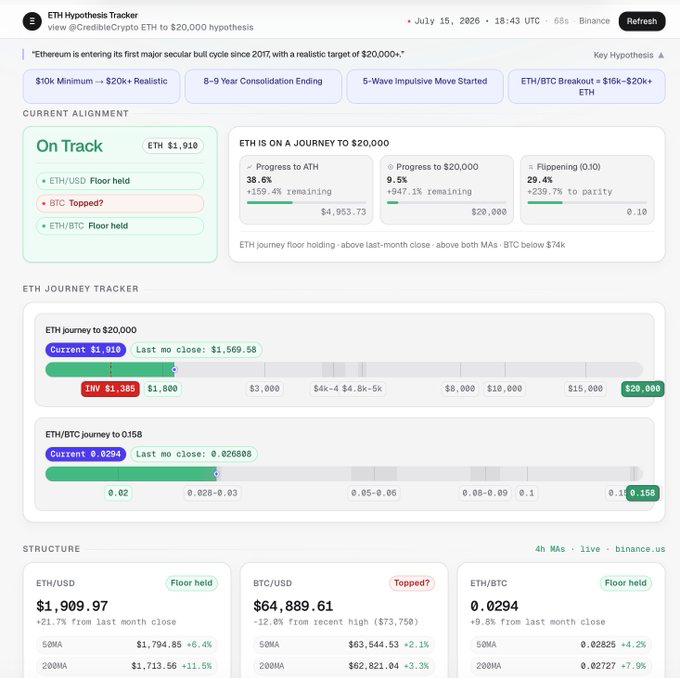The width and height of the screenshot is (680, 678).
Task: Click the ETH/BTC journey current position marker
Action: point(216,474)
